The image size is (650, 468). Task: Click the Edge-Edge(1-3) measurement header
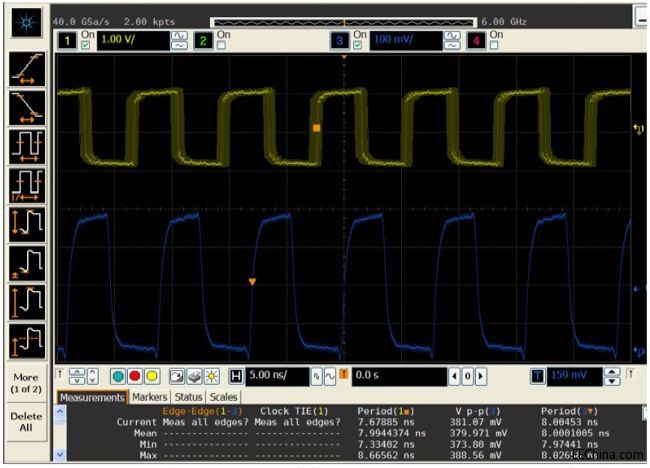click(202, 411)
